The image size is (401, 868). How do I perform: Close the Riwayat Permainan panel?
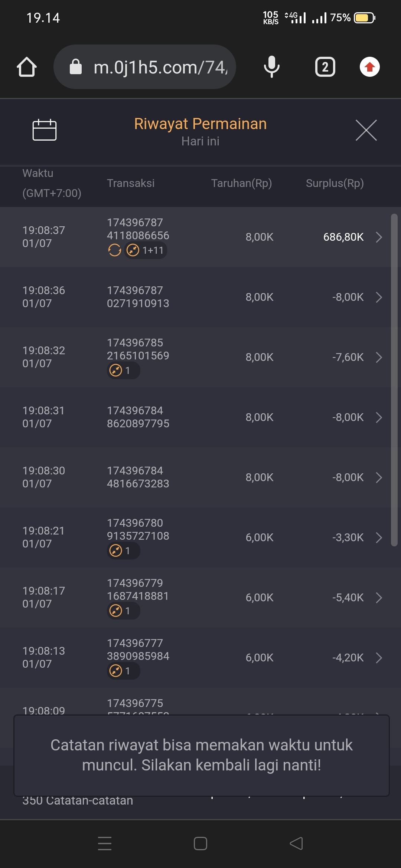point(366,130)
